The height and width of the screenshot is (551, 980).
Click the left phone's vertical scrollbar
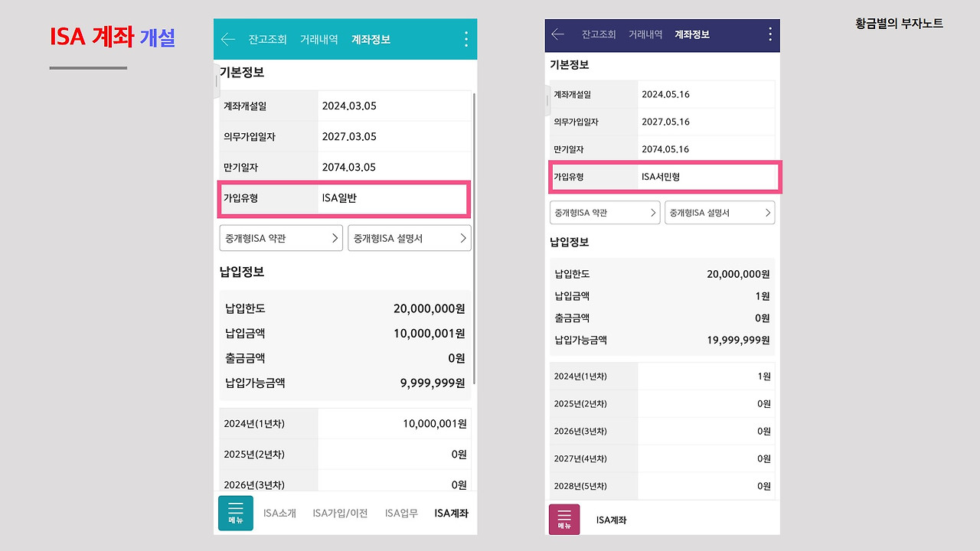click(x=475, y=237)
